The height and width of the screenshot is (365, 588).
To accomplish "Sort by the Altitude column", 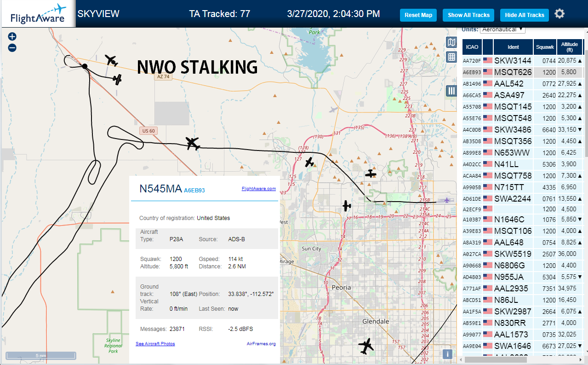I will (x=570, y=47).
